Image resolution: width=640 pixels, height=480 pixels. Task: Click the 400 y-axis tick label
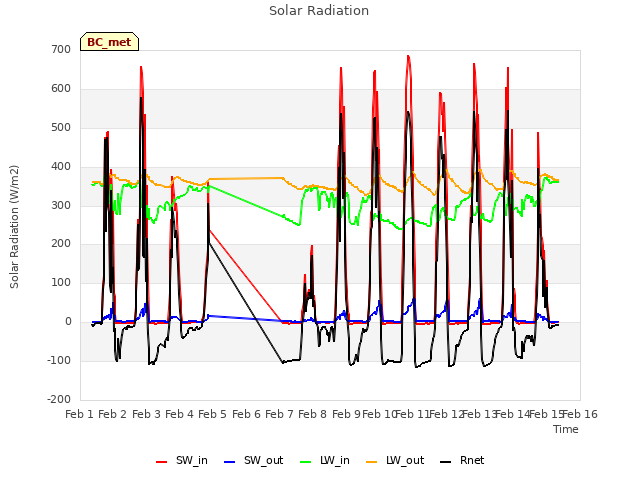pos(61,167)
